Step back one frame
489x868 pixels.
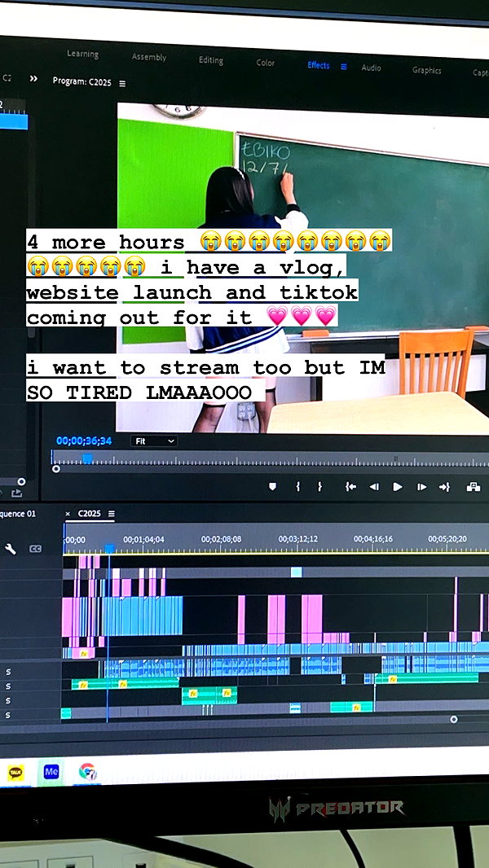point(374,487)
